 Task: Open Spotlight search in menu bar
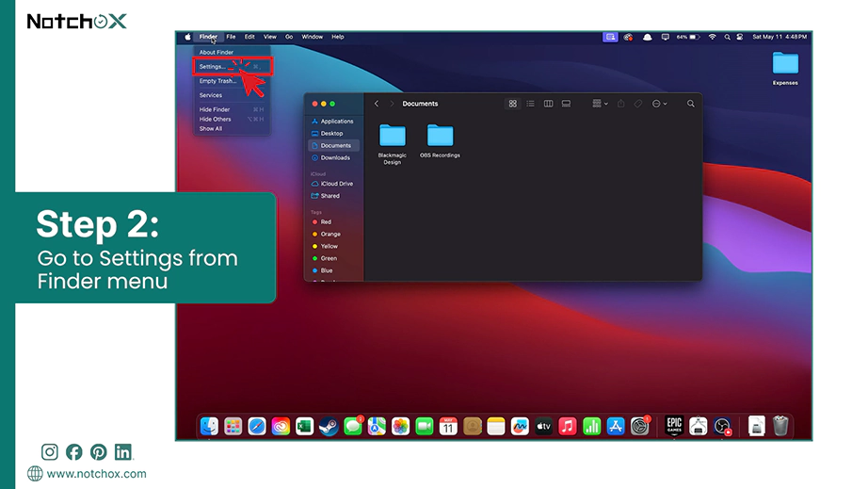[x=727, y=37]
